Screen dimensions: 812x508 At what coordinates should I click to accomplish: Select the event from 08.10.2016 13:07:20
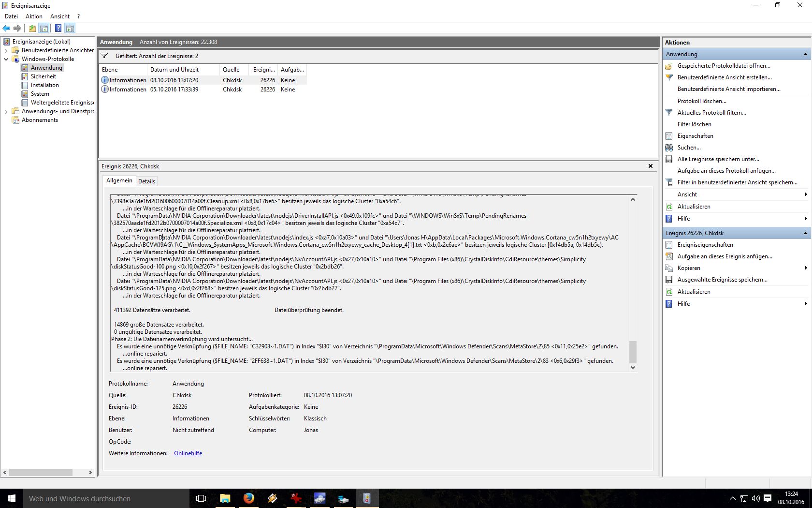203,80
